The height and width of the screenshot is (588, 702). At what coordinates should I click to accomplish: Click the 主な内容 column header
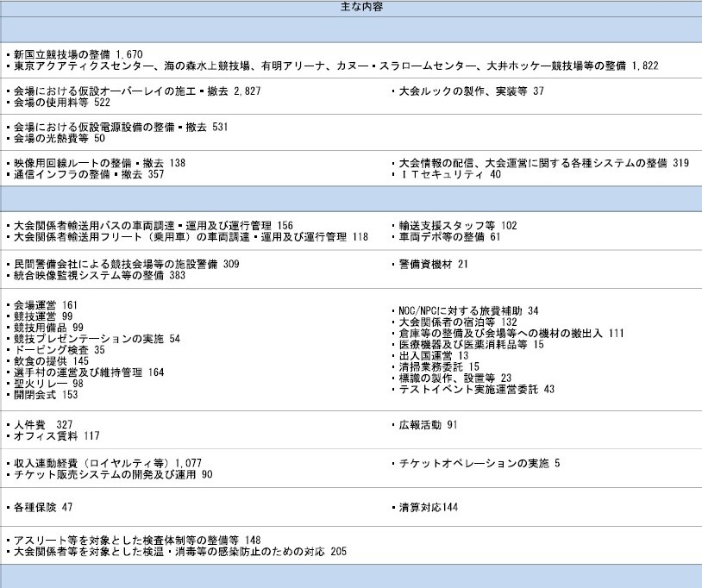click(351, 7)
